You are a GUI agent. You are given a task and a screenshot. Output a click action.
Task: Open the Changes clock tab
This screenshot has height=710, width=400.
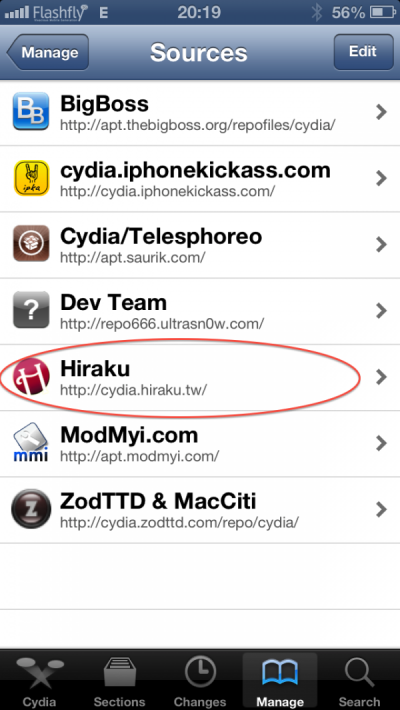[200, 681]
